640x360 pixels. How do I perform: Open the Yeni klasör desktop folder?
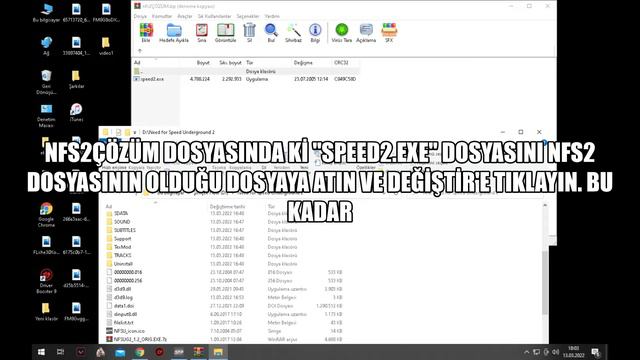coord(46,311)
